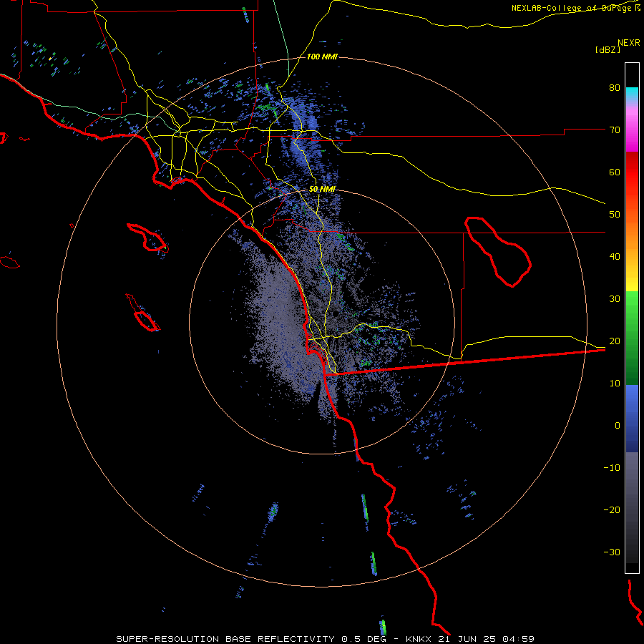Image resolution: width=644 pixels, height=644 pixels.
Task: Click the 60 value on the dBZ scale
Action: pos(615,172)
